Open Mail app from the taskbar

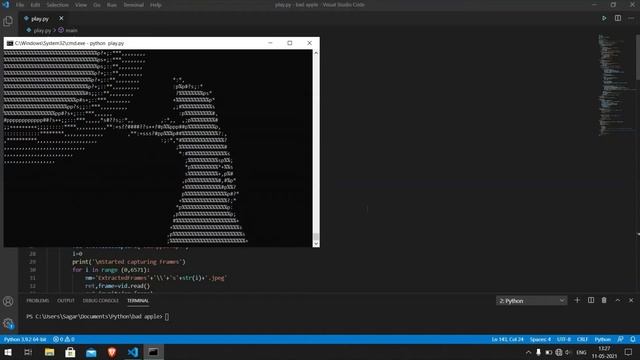coord(91,352)
